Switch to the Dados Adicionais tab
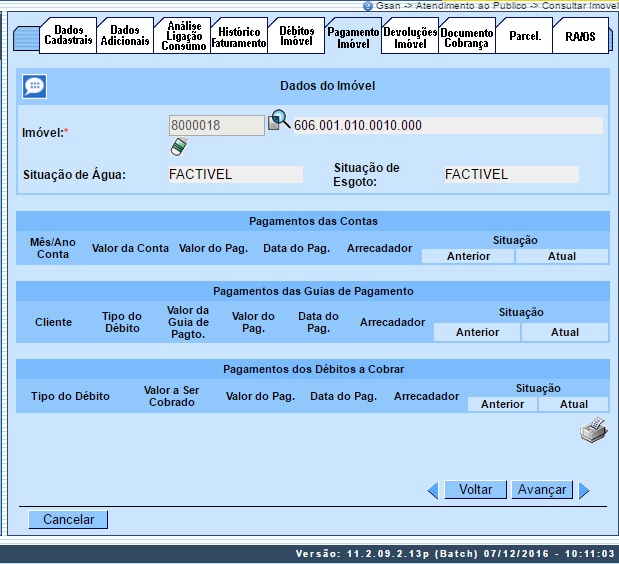This screenshot has width=619, height=564. [x=125, y=36]
